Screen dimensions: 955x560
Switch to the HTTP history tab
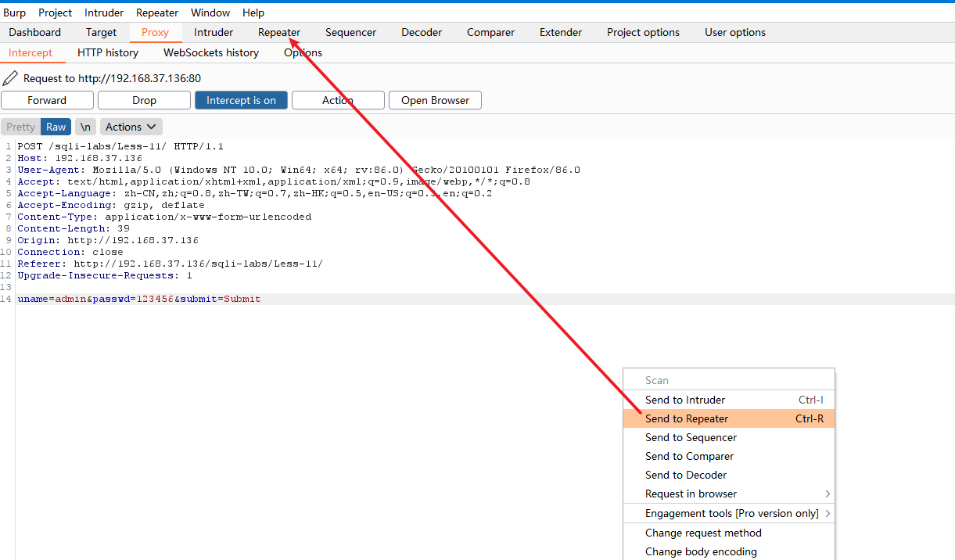107,52
